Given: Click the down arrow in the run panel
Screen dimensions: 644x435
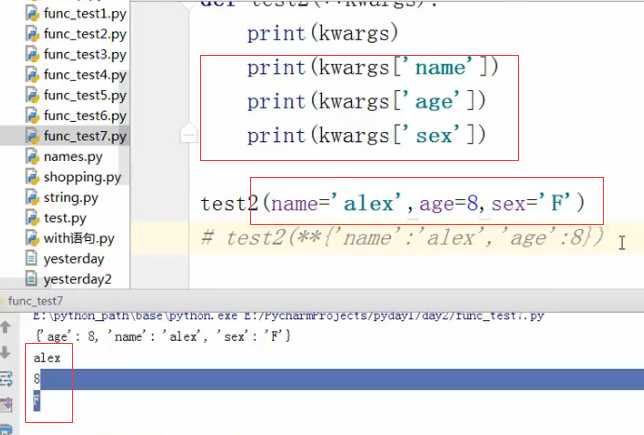Looking at the screenshot, I should point(6,353).
